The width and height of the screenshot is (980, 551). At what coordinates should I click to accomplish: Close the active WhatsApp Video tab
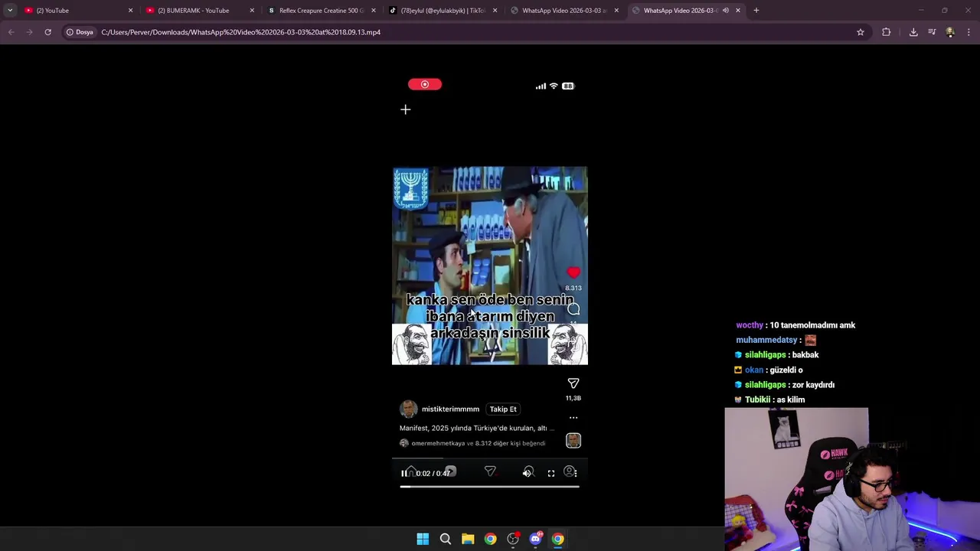738,10
